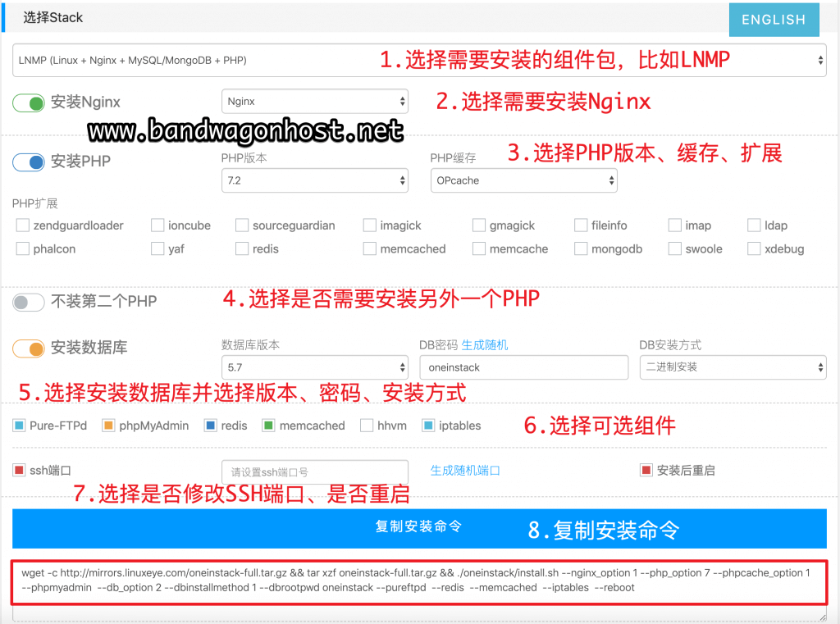Click the 生成随机端口 link
Image resolution: width=840 pixels, height=624 pixels.
(x=465, y=471)
